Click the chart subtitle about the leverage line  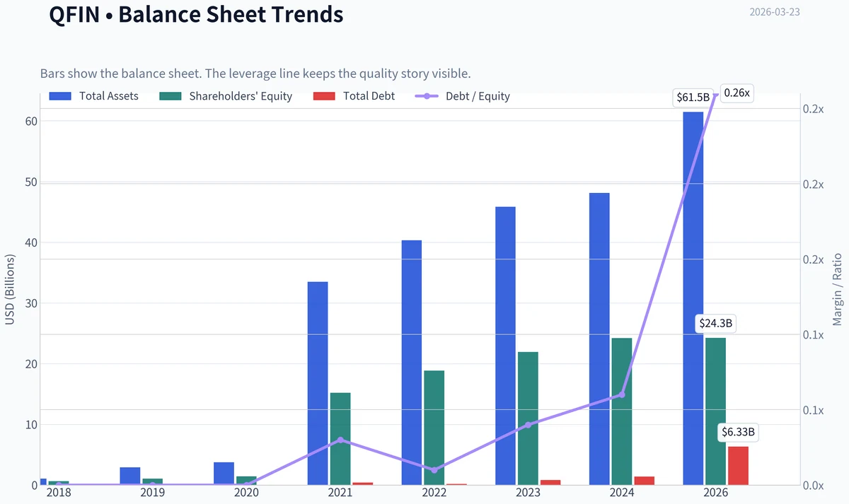click(x=255, y=74)
